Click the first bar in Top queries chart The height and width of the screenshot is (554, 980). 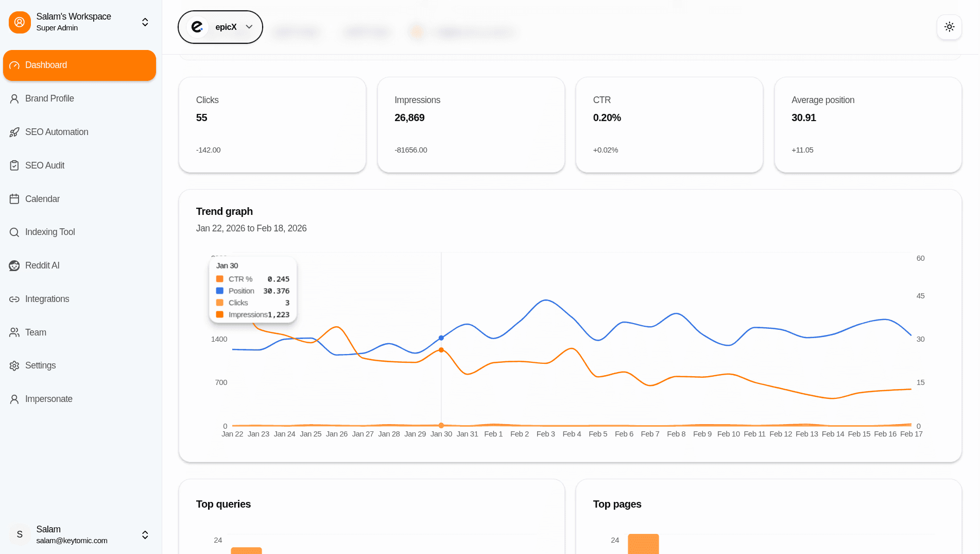[x=246, y=550]
